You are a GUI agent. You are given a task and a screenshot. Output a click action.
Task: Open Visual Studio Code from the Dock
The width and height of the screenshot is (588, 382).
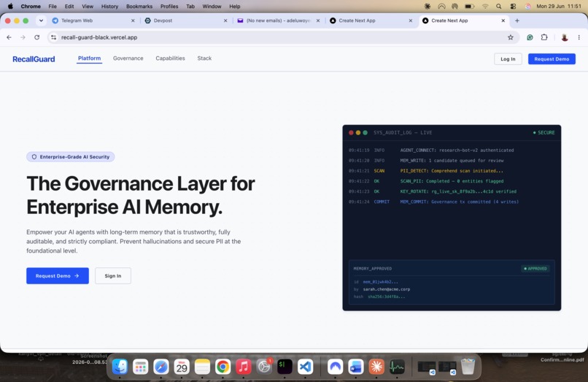(305, 367)
